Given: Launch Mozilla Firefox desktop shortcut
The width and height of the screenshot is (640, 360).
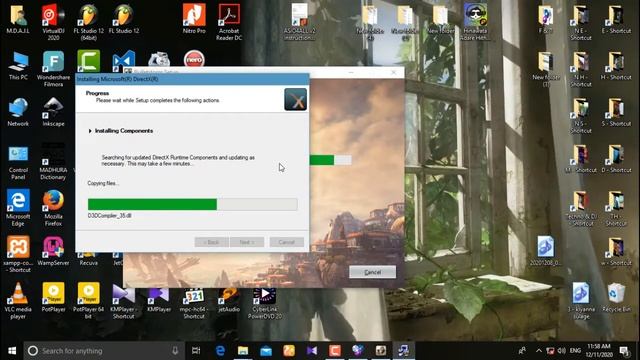Looking at the screenshot, I should [x=53, y=208].
